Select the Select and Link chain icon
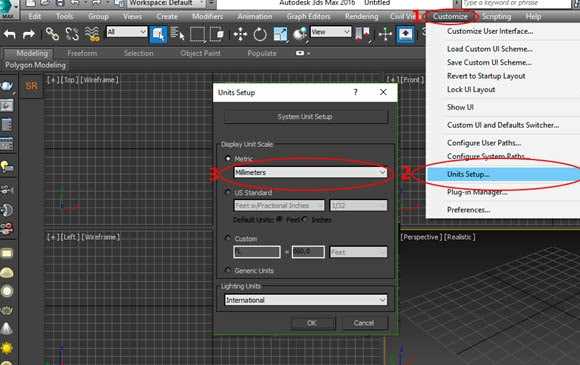 (52, 34)
